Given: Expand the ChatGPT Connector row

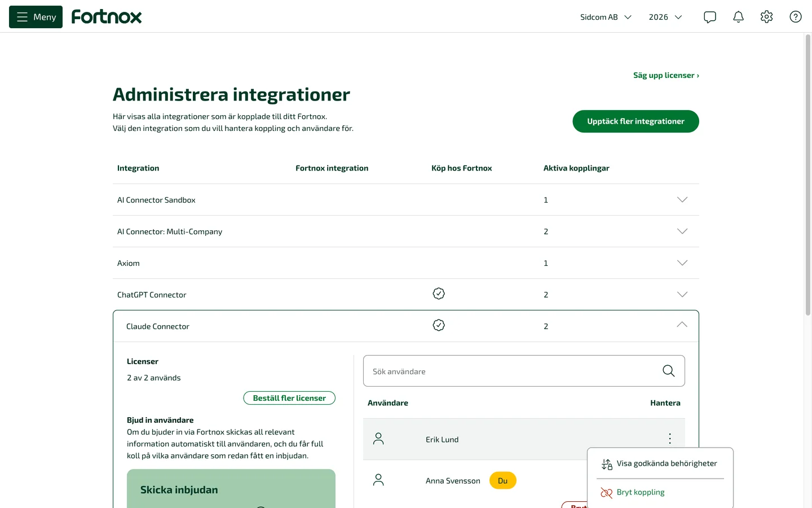Looking at the screenshot, I should click(x=682, y=295).
